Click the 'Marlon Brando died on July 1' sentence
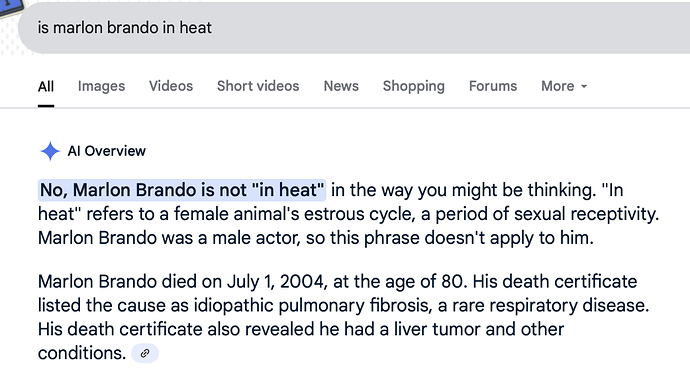 (x=252, y=281)
